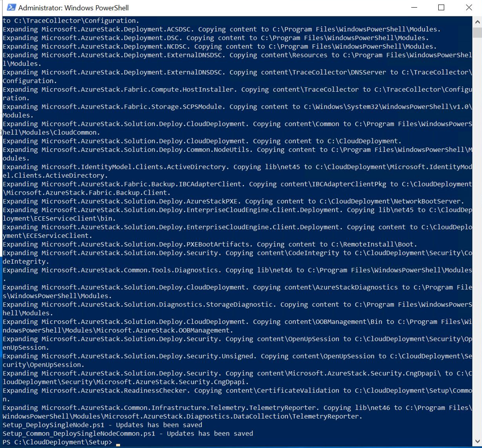Click the line expanding Microsoft.AzureStack.ReadinessChecker
This screenshot has width=482, height=448.
pyautogui.click(x=237, y=394)
